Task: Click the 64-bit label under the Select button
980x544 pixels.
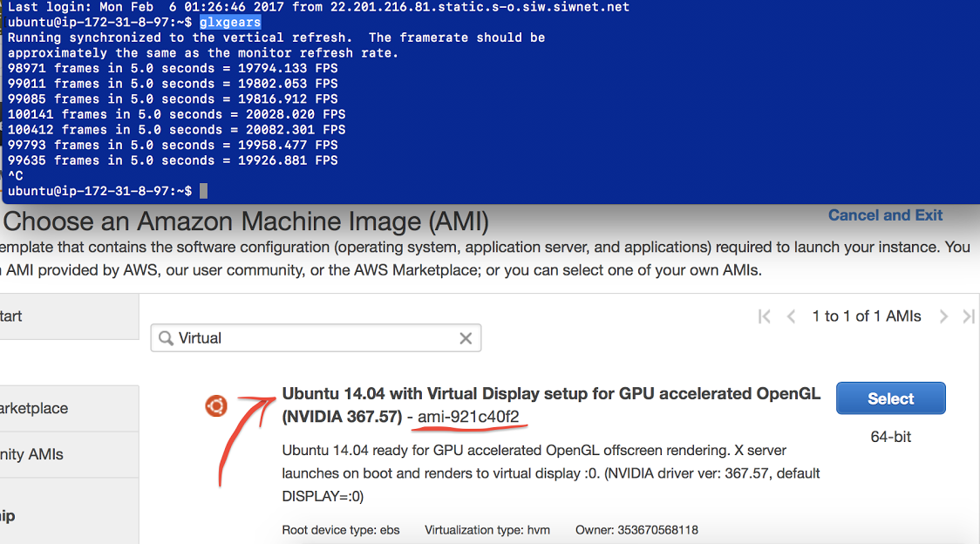Action: click(890, 437)
